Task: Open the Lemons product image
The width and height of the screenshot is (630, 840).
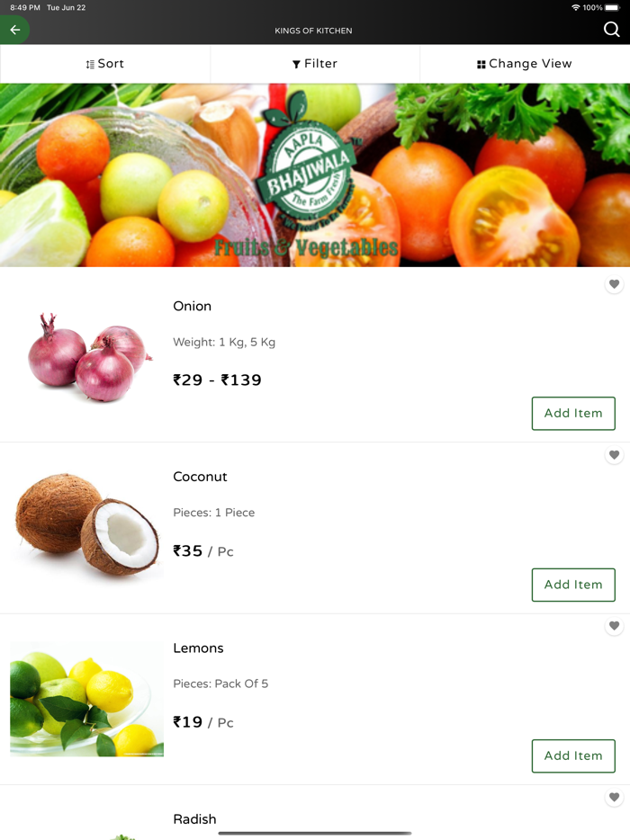Action: click(87, 699)
